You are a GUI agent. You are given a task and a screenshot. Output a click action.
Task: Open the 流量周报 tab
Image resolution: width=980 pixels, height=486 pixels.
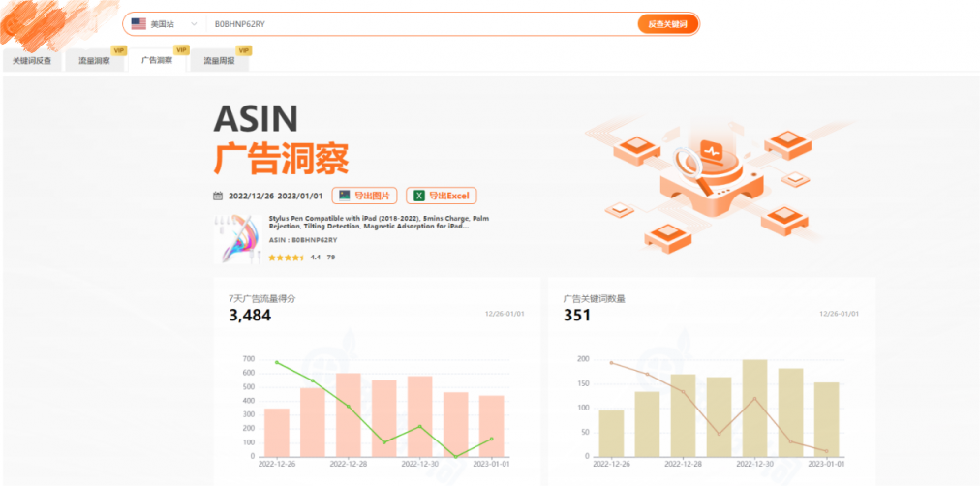point(220,61)
